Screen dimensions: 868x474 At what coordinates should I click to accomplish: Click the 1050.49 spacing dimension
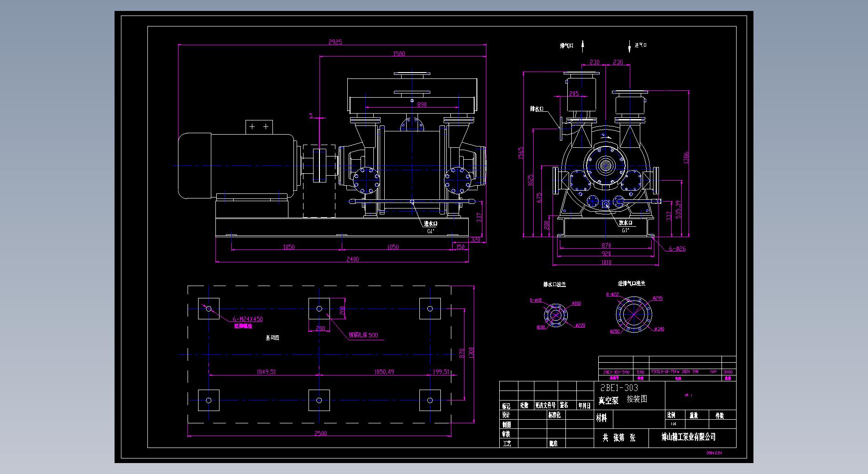(384, 372)
